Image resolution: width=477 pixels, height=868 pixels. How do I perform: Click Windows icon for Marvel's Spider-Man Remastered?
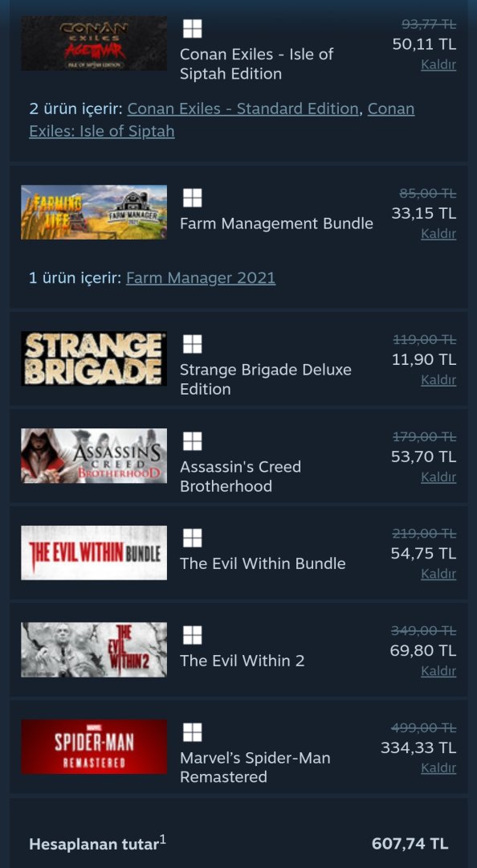tap(192, 732)
